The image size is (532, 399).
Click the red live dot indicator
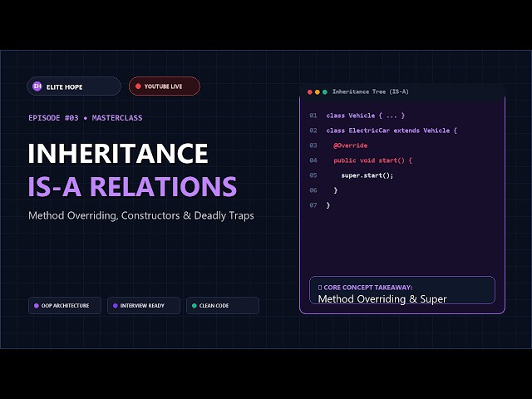(x=138, y=86)
